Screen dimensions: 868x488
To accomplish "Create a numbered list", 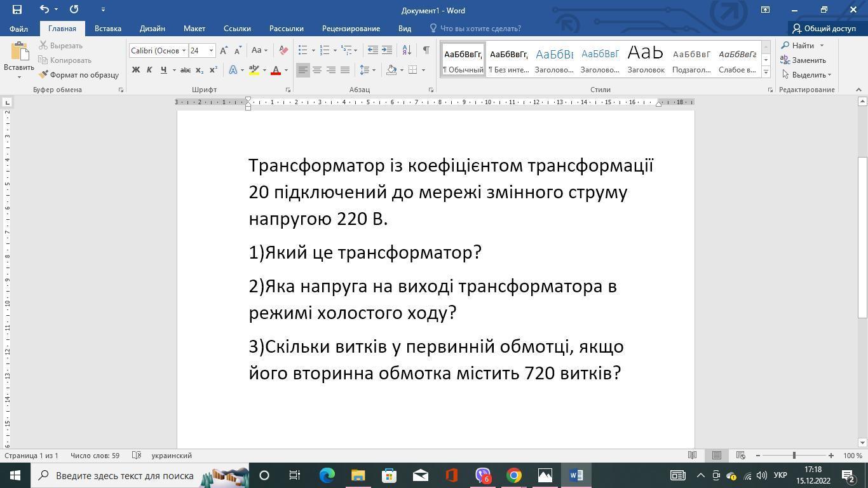I will pos(325,50).
